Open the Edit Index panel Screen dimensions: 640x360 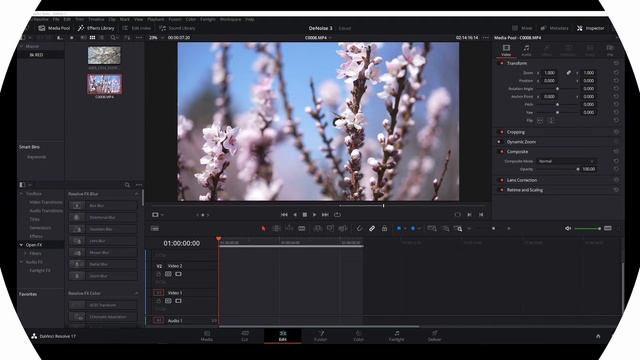coord(137,28)
